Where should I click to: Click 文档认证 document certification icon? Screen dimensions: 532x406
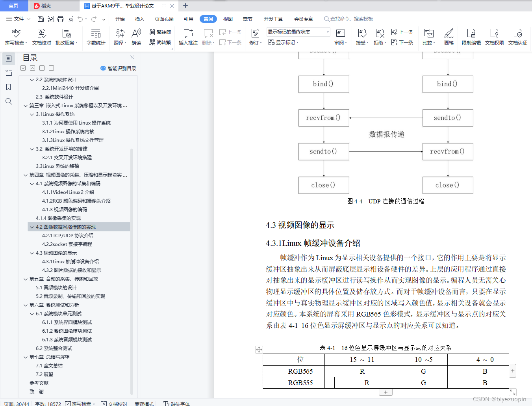pyautogui.click(x=518, y=37)
